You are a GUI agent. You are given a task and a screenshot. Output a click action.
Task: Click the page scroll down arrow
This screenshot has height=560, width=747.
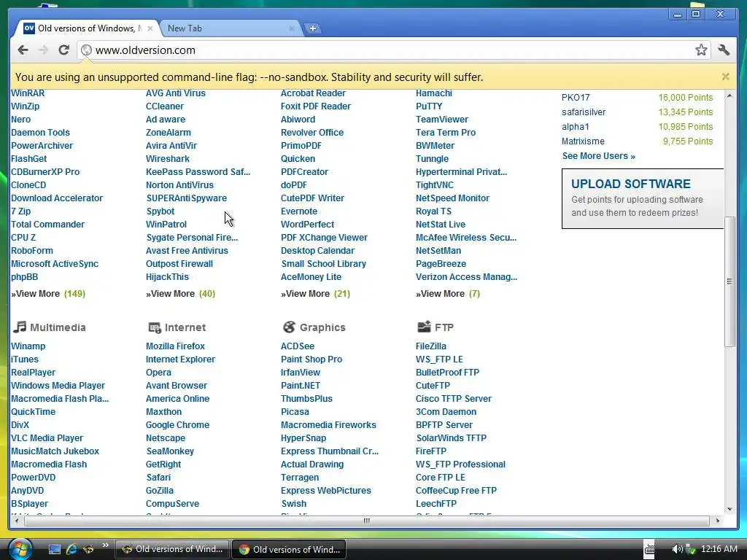[x=729, y=509]
